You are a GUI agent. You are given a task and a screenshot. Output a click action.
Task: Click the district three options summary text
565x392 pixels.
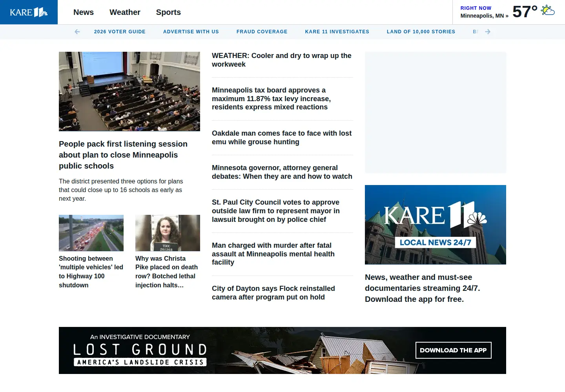(x=121, y=190)
